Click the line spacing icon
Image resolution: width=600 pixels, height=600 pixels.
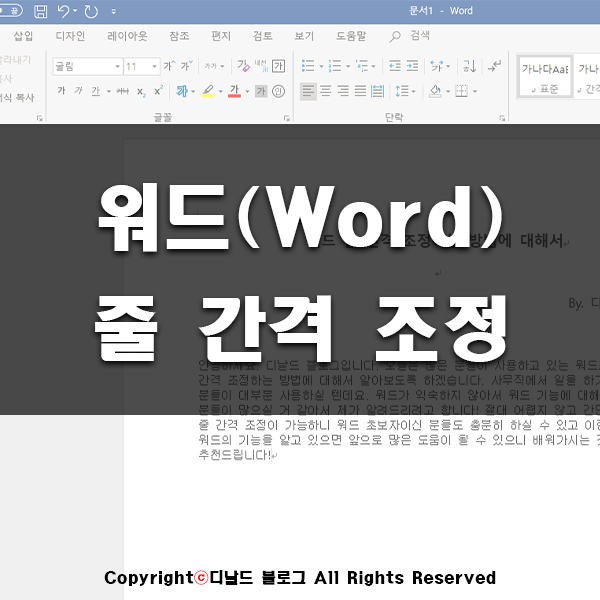tap(402, 91)
